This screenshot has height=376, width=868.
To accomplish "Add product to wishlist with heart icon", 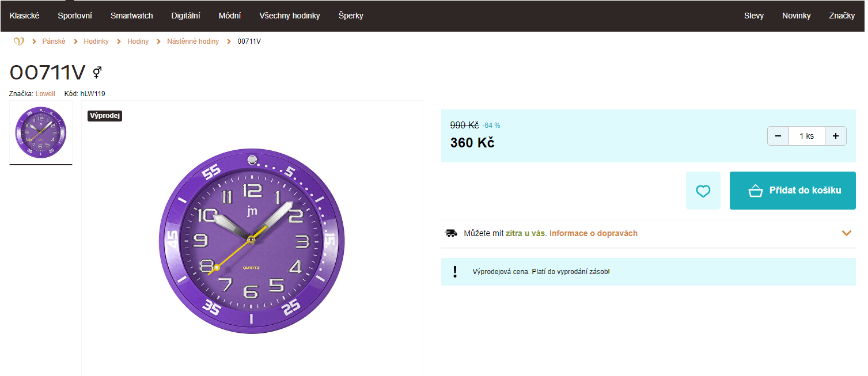I will point(703,191).
